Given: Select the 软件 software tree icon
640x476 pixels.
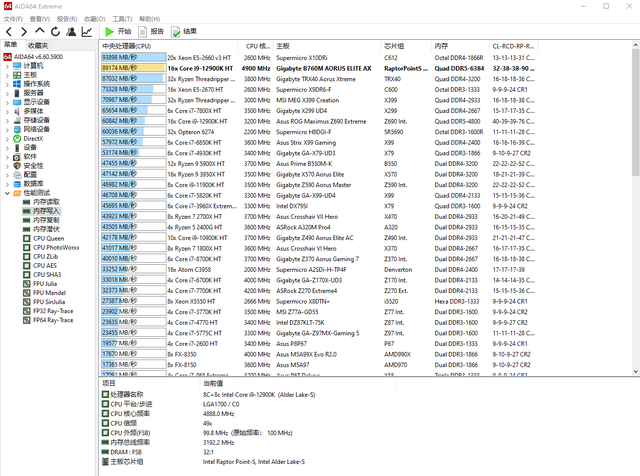Looking at the screenshot, I should [x=17, y=157].
